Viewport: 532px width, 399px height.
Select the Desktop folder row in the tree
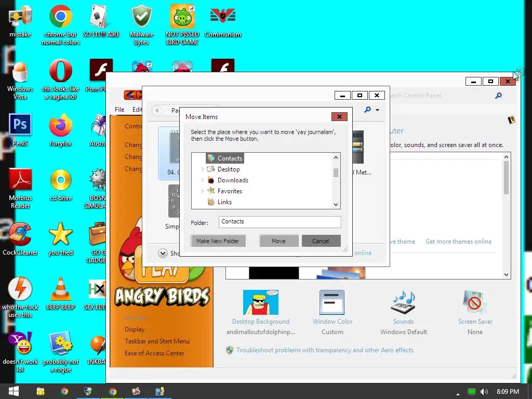[223, 169]
